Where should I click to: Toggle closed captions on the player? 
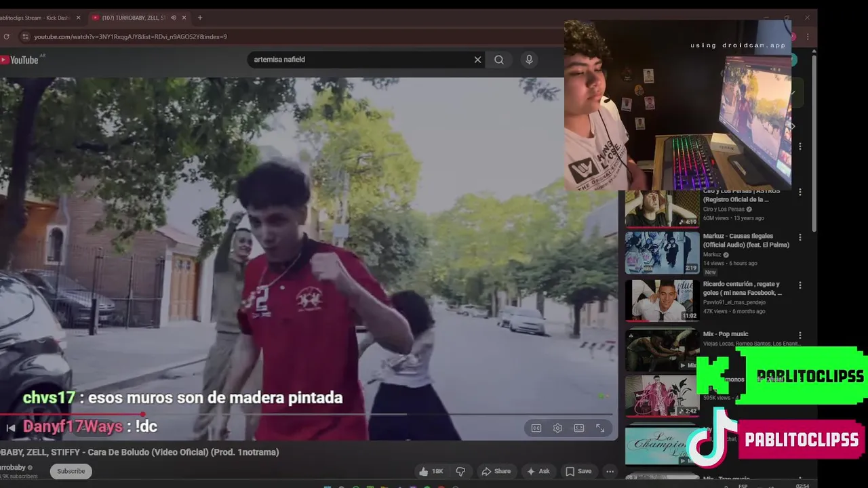536,428
